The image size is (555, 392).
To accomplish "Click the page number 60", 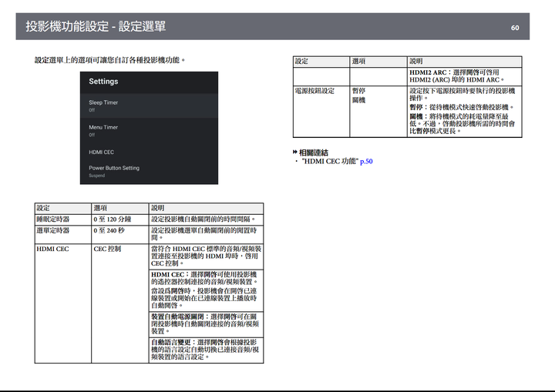I will (x=515, y=28).
